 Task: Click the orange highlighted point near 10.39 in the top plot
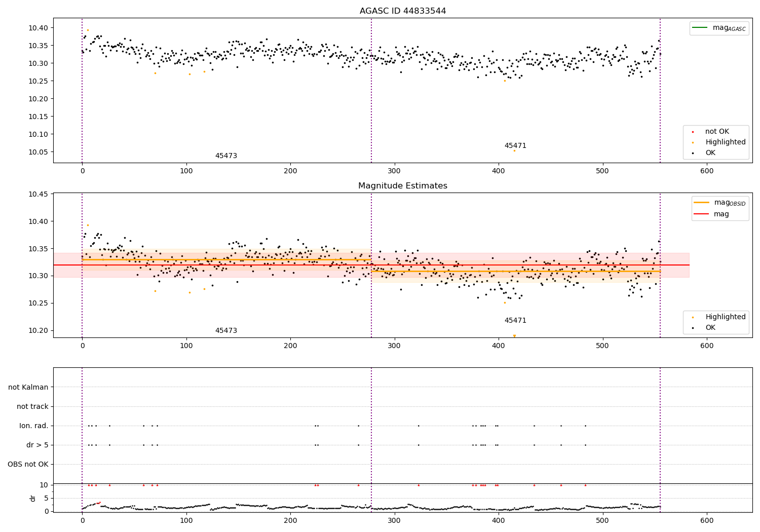tap(88, 30)
